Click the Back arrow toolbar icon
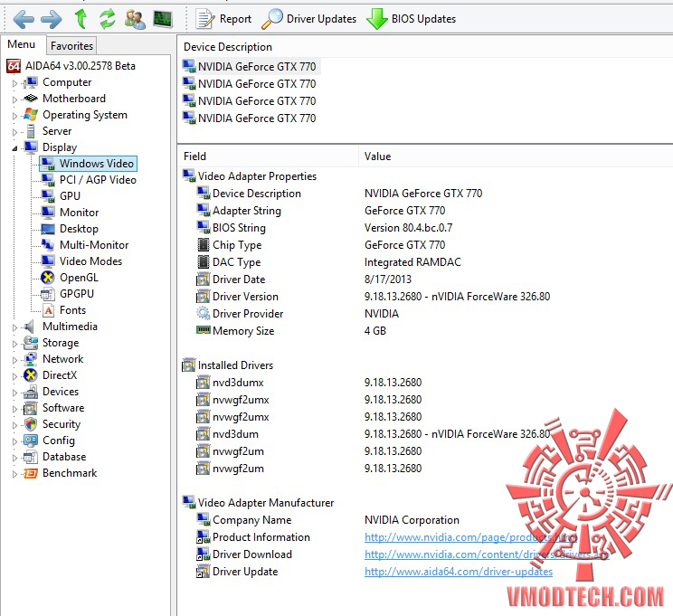673x616 pixels. [x=24, y=19]
